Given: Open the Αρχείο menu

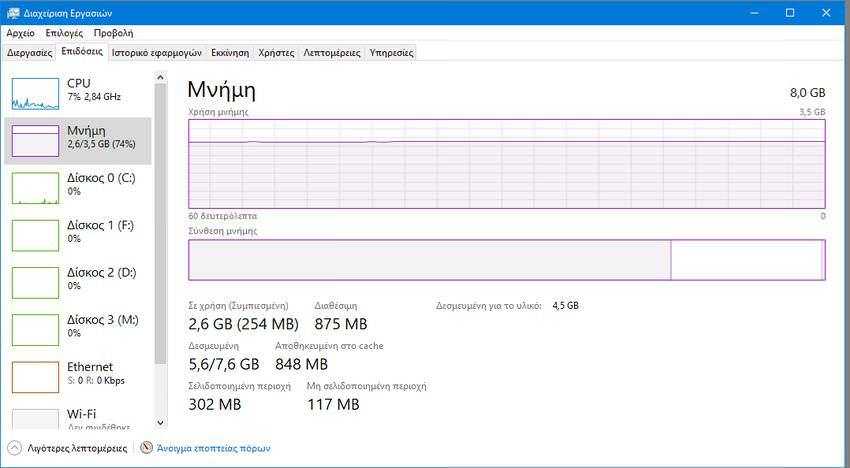Looking at the screenshot, I should (20, 33).
